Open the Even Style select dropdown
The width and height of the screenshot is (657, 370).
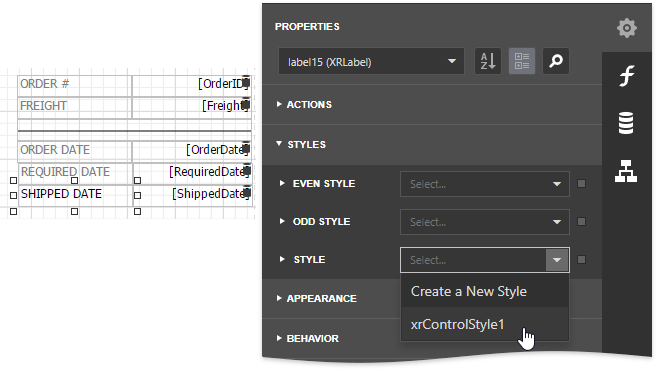(x=485, y=184)
